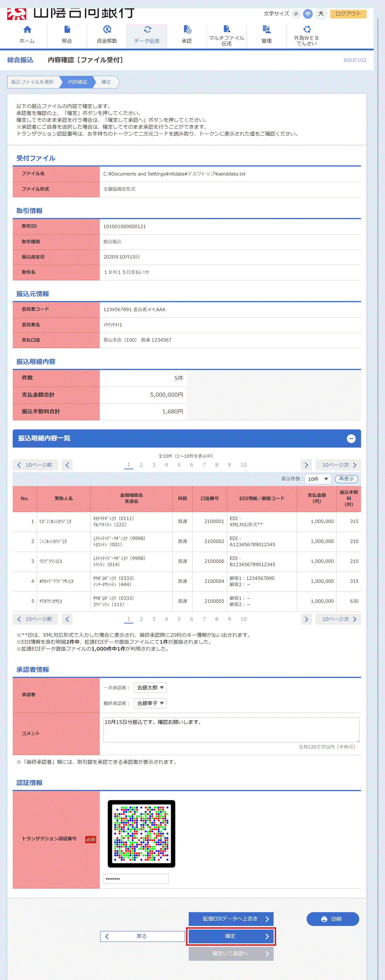Click the 確定 confirm button
385x980 pixels.
[231, 936]
